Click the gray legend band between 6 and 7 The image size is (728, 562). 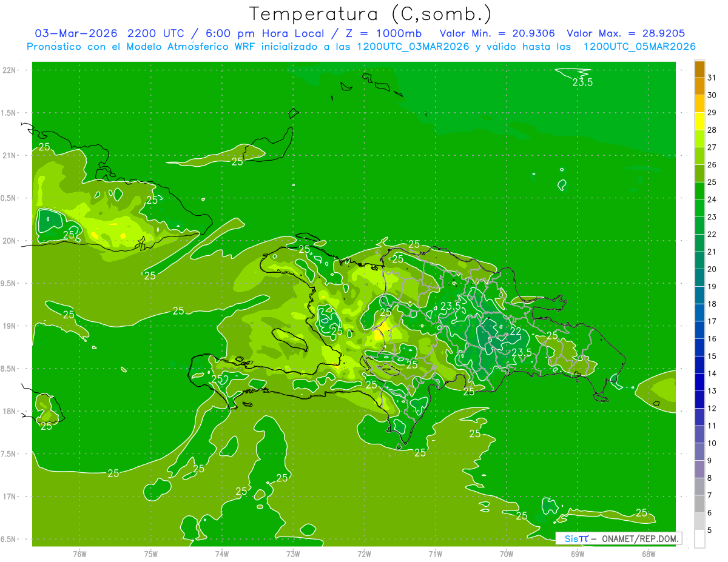(699, 504)
